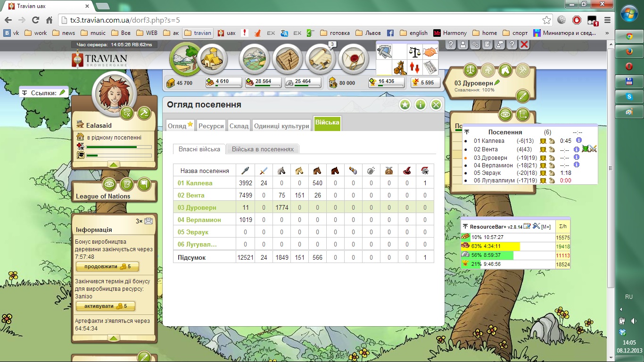The image size is (644, 362).
Task: Open hero auction hammer icon
Action: (x=143, y=113)
